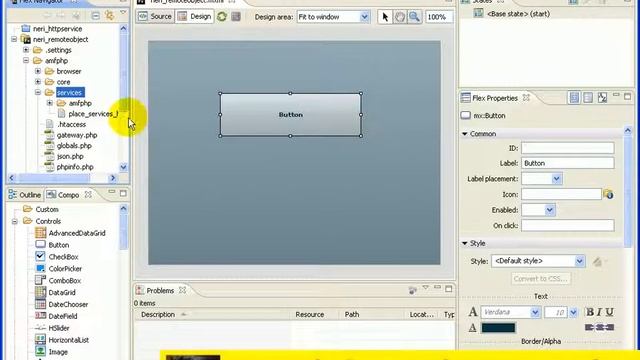Expand the nested amfphp folder under services
The width and height of the screenshot is (640, 360).
pyautogui.click(x=50, y=103)
